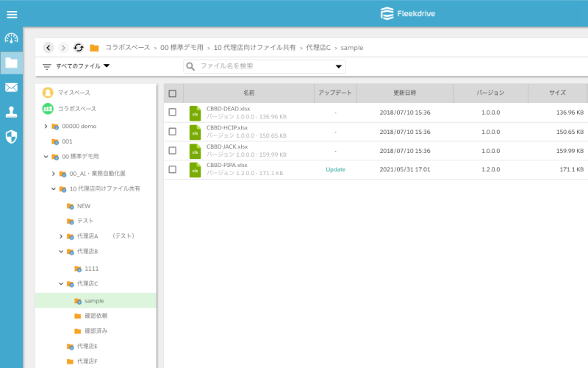
Task: Click the breadcrumb orange folder icon
Action: point(94,48)
